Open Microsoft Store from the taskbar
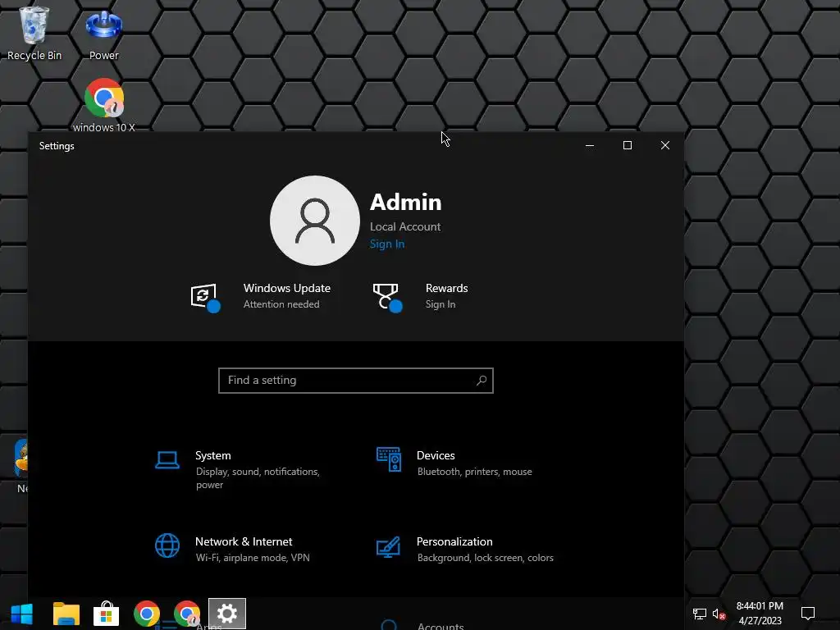Screen dimensions: 840x630 pyautogui.click(x=106, y=614)
